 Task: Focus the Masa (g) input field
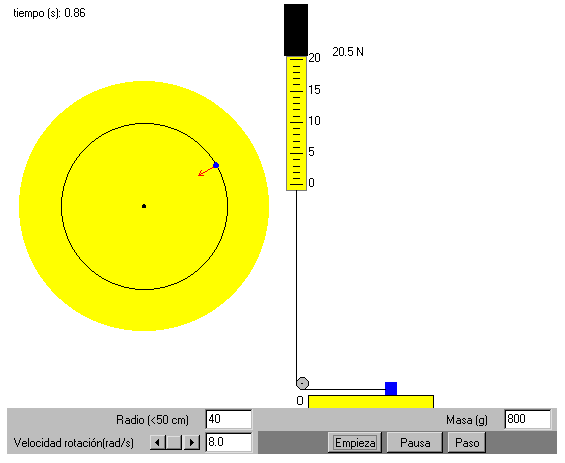[x=528, y=419]
